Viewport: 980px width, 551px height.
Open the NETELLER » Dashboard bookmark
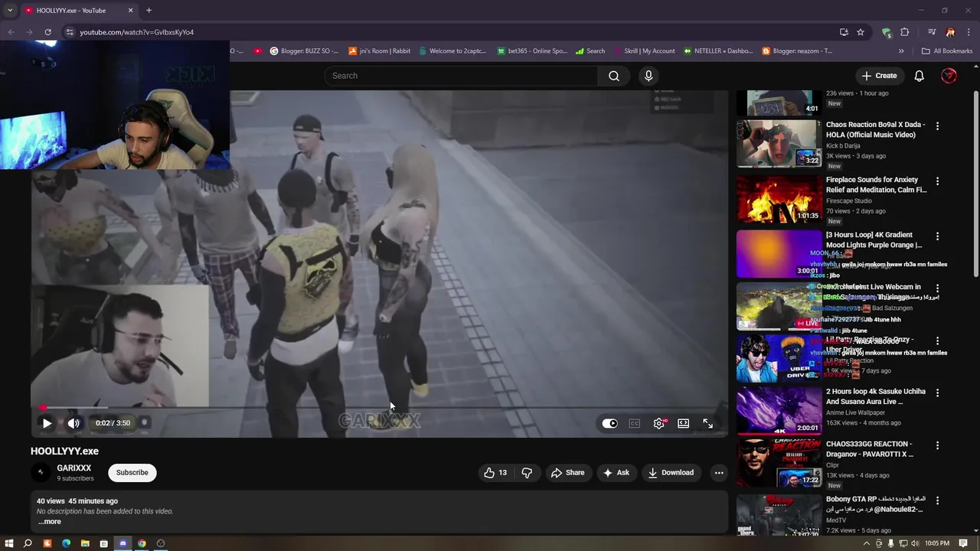click(718, 51)
